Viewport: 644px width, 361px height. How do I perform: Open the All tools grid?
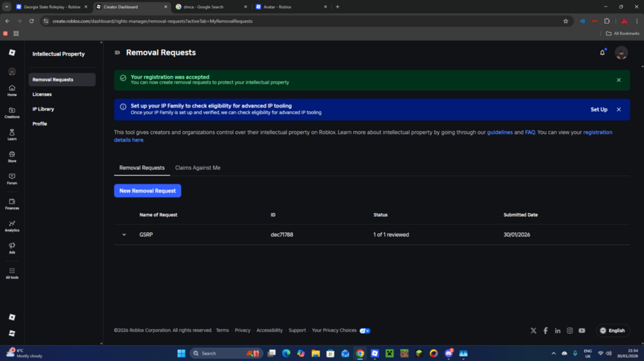click(12, 273)
